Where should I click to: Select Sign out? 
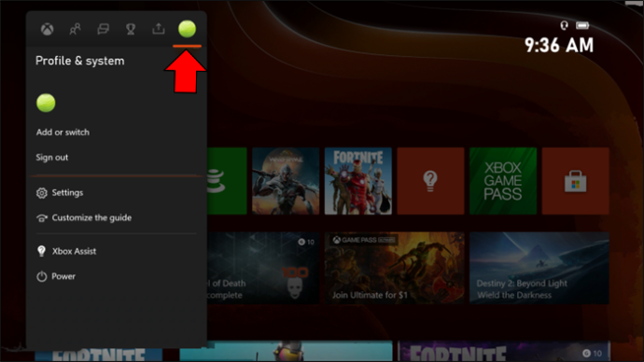tap(51, 157)
